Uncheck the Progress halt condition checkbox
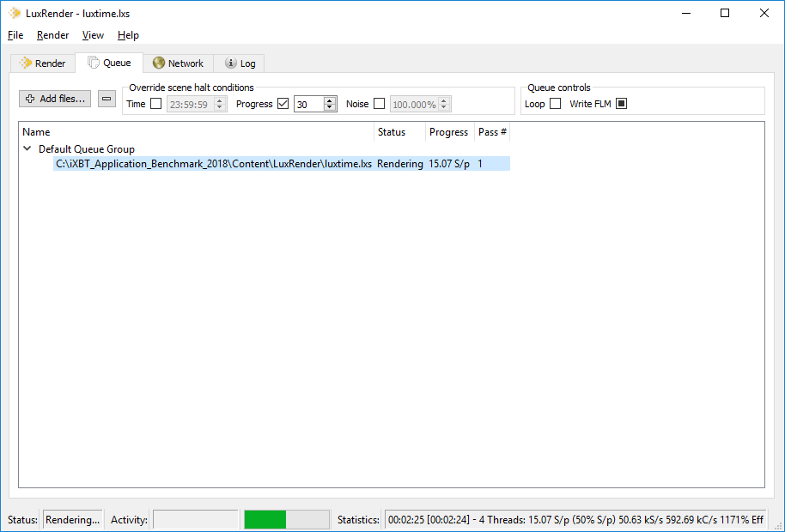This screenshot has height=532, width=785. tap(283, 104)
